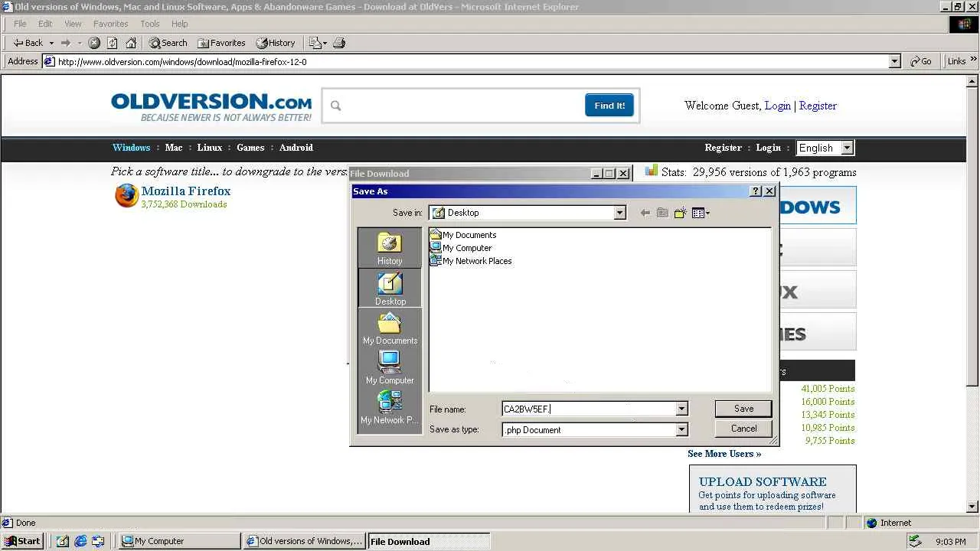Select Desktop in Save As places bar
The height and width of the screenshot is (551, 980).
[x=390, y=289]
